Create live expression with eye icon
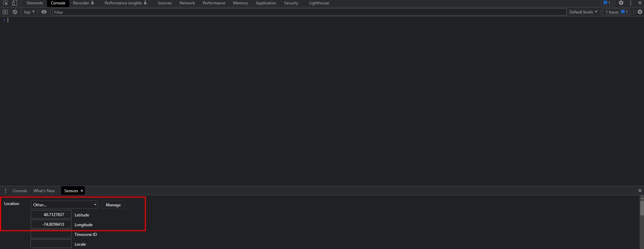Screen dimensions: 644x249 tap(44, 12)
